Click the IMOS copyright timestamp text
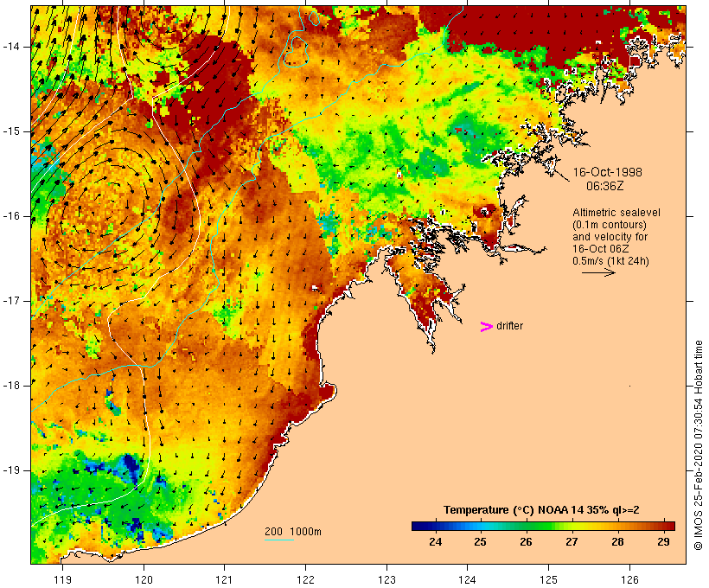The image size is (709, 588). click(x=699, y=445)
